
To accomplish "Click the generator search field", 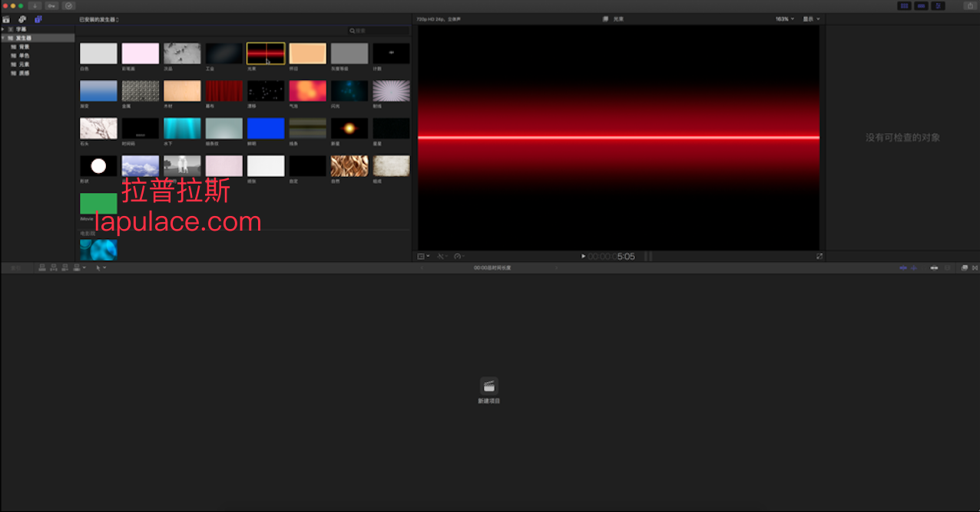I will point(378,31).
